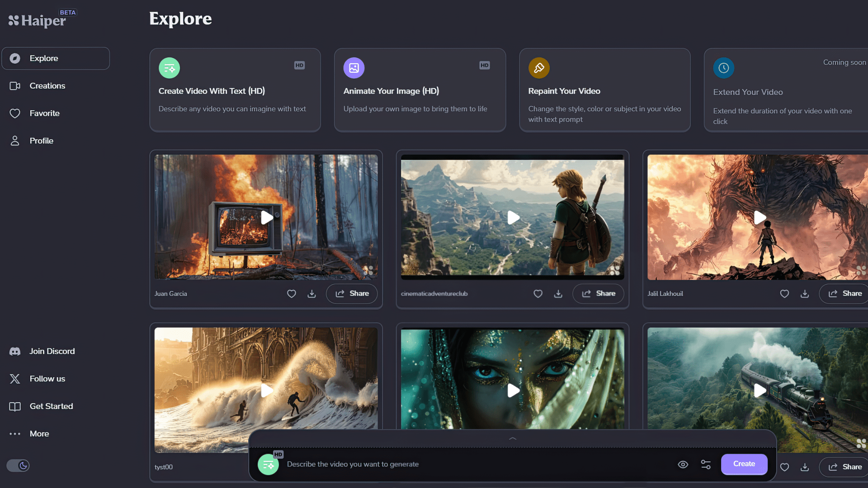The image size is (868, 488).
Task: Share the cinematicadventureclub video
Action: pos(598,294)
